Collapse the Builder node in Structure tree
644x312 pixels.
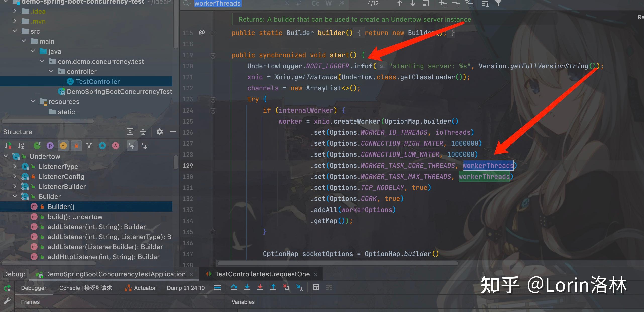coord(15,196)
